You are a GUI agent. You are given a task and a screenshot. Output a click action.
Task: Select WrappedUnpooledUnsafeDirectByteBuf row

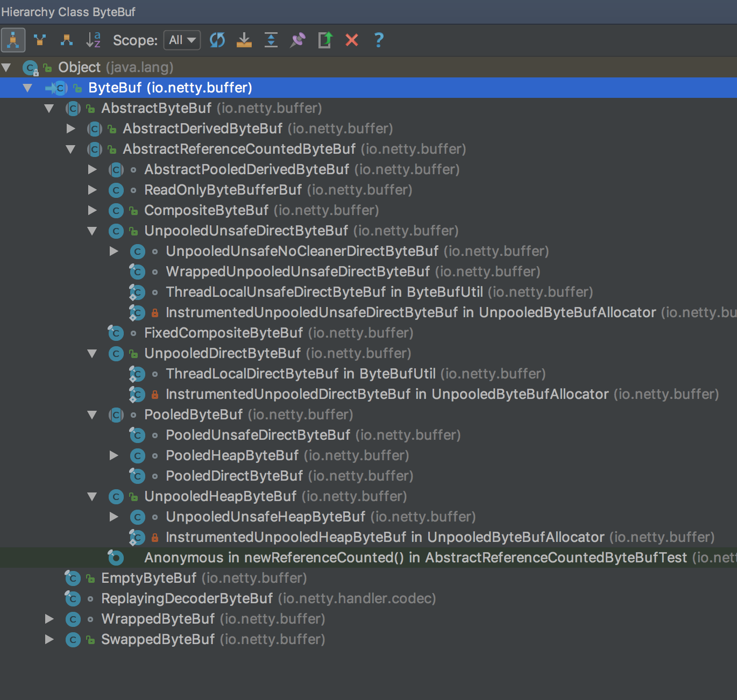pyautogui.click(x=368, y=272)
